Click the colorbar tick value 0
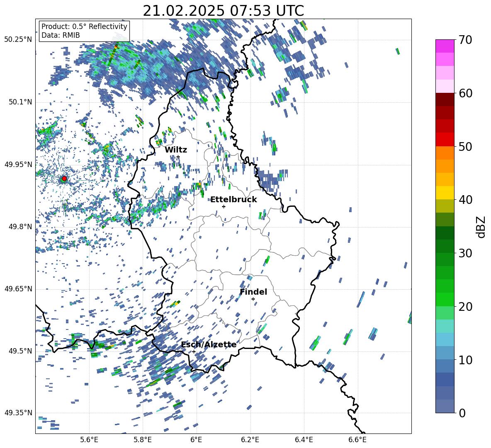Viewport: 491px width, 448px height. click(x=462, y=413)
